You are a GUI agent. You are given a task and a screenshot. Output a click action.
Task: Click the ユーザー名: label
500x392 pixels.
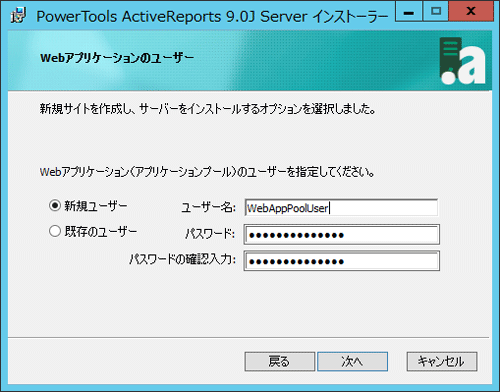(x=208, y=207)
